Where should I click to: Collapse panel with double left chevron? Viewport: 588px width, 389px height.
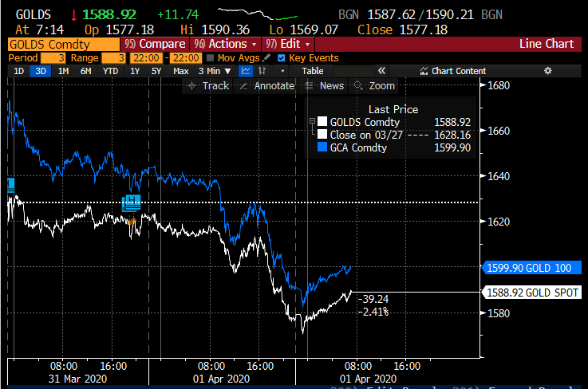pyautogui.click(x=381, y=71)
